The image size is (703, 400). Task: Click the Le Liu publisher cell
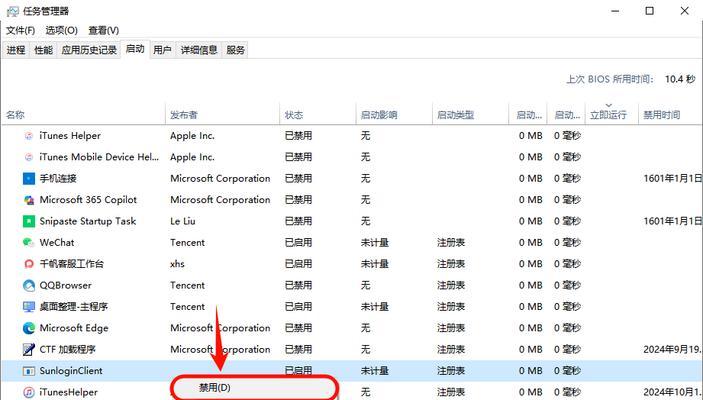[x=183, y=221]
